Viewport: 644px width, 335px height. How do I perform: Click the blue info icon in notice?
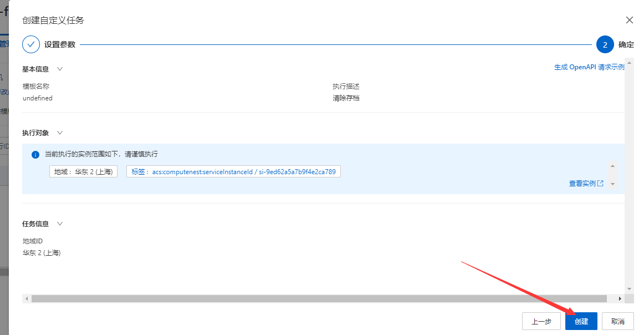35,155
